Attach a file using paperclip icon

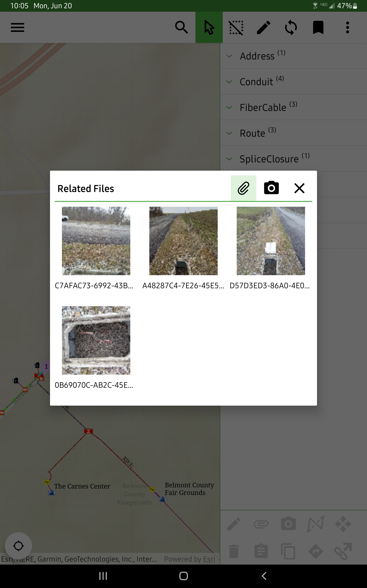tap(243, 188)
